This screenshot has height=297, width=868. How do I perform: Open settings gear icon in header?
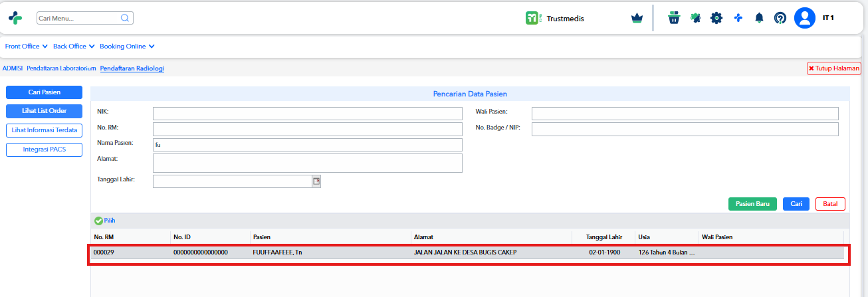pyautogui.click(x=716, y=18)
